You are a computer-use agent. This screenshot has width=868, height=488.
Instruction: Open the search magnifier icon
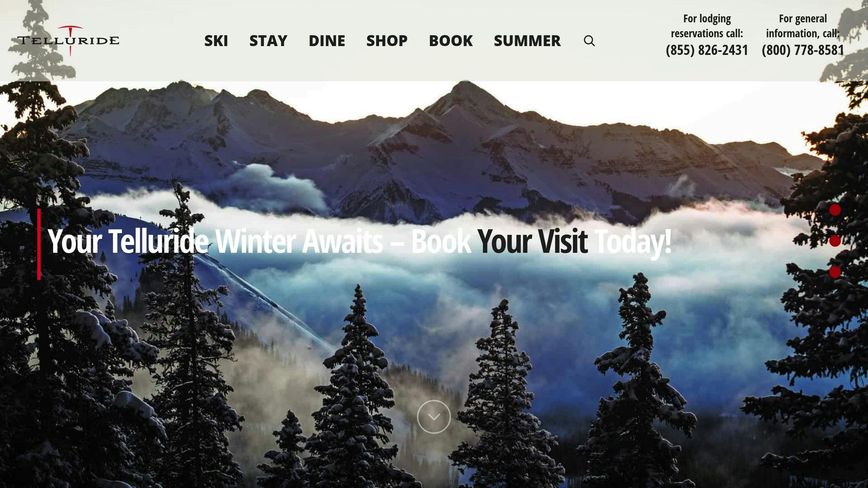[589, 41]
